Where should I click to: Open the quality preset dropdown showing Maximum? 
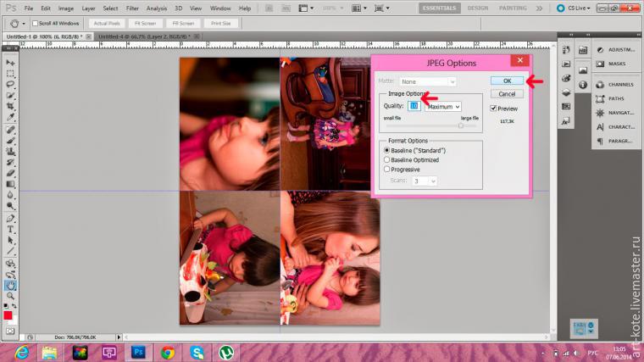tap(443, 107)
